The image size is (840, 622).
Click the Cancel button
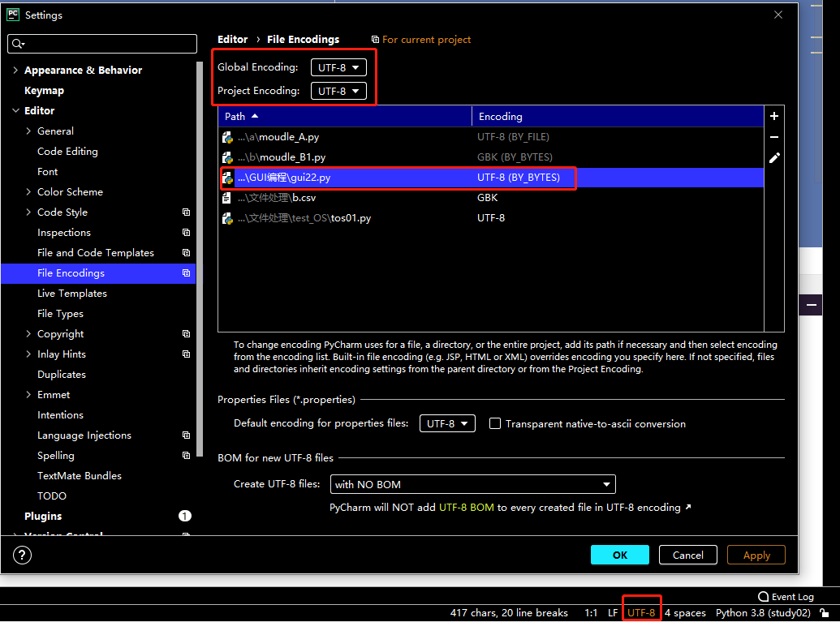[688, 555]
